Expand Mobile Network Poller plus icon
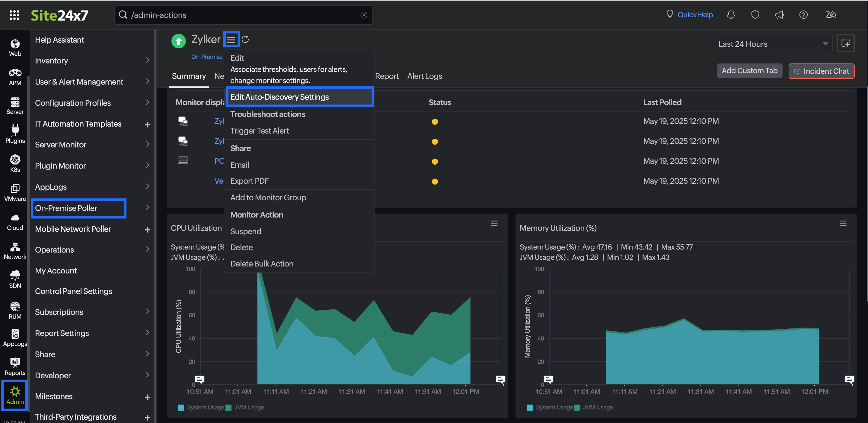This screenshot has width=868, height=423. pos(147,230)
